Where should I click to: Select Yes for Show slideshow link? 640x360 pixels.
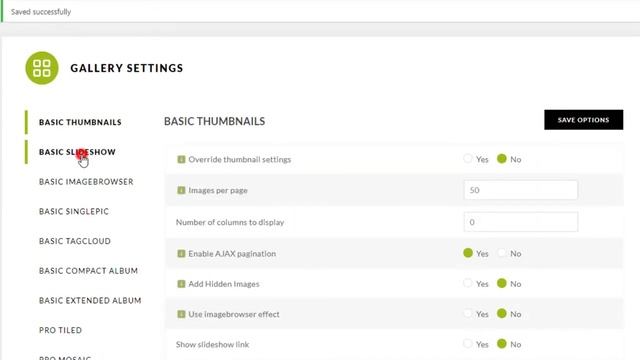click(x=468, y=344)
